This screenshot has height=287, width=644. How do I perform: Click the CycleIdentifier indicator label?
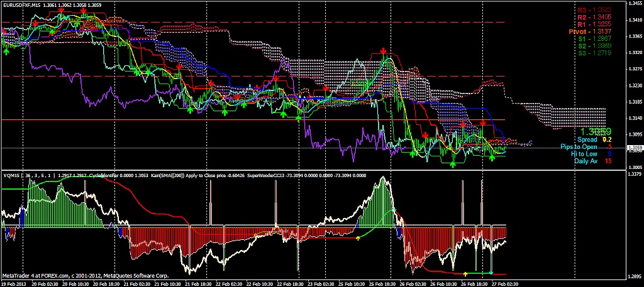pyautogui.click(x=104, y=175)
